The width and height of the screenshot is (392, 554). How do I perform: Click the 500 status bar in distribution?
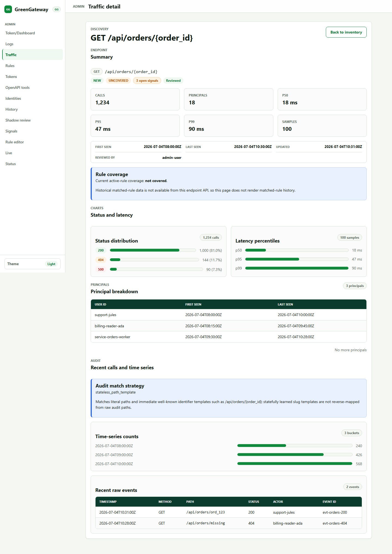[x=156, y=269]
